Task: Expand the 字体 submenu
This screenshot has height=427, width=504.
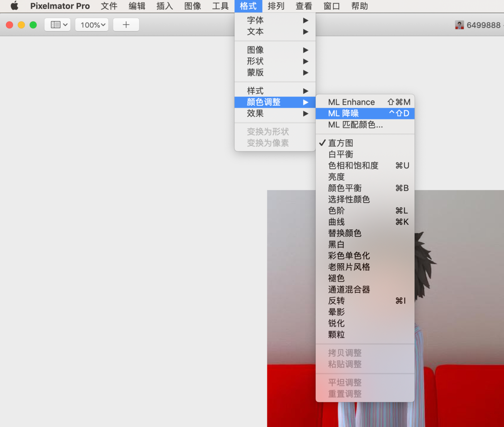Action: pyautogui.click(x=275, y=20)
